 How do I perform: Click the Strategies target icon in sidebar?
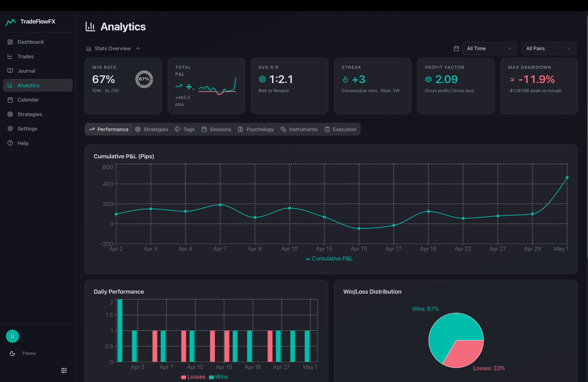pyautogui.click(x=10, y=114)
